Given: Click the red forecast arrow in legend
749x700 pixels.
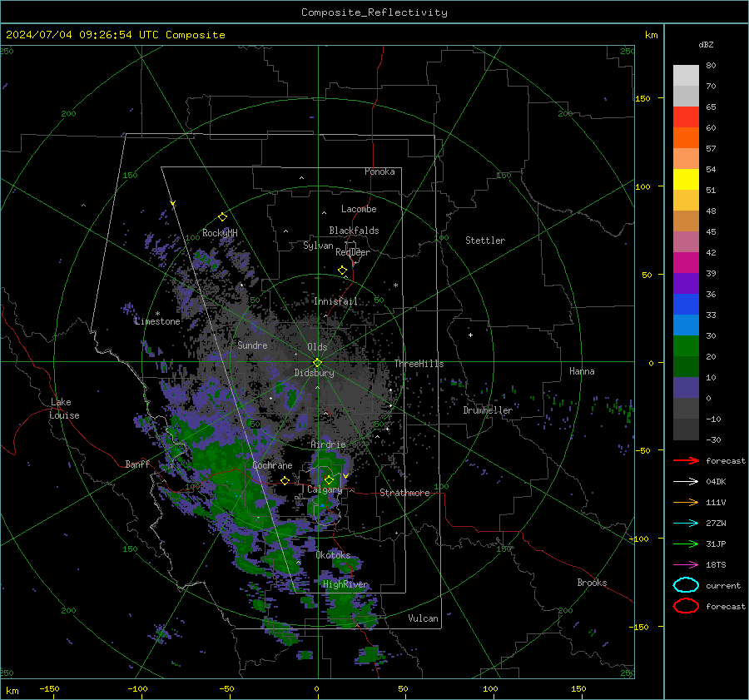Looking at the screenshot, I should [x=686, y=460].
